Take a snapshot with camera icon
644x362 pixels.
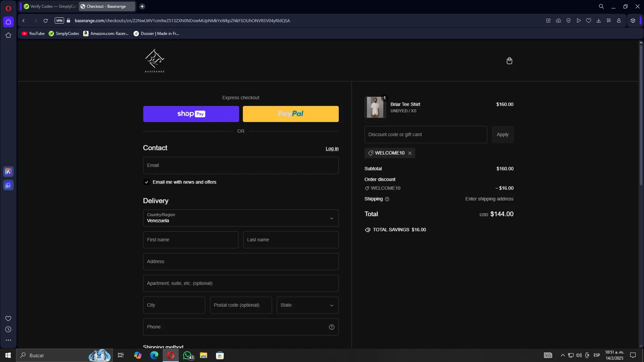point(558,21)
